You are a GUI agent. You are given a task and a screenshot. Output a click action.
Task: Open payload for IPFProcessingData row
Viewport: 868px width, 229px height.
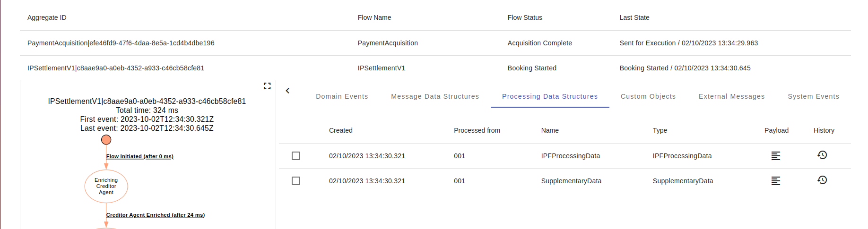tap(775, 156)
